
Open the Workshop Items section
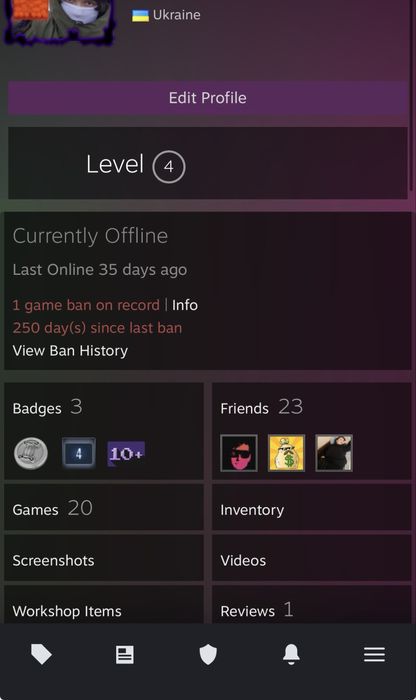coord(104,606)
